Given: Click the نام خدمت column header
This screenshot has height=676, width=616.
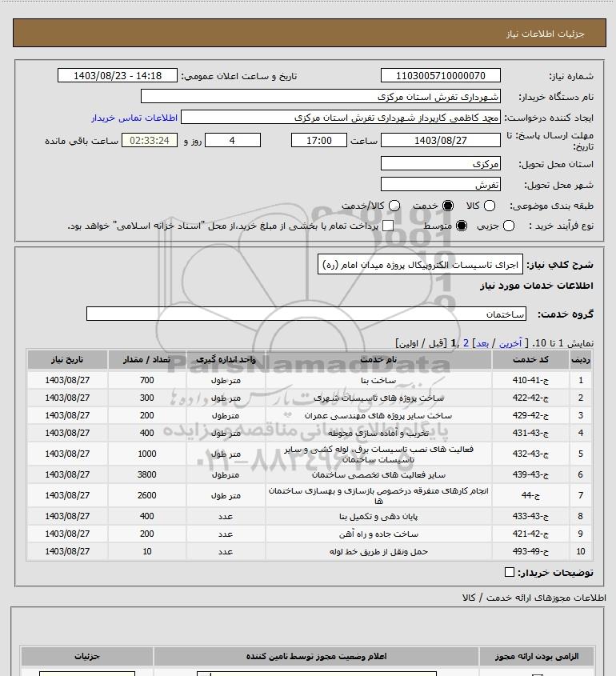Looking at the screenshot, I should coord(378,359).
